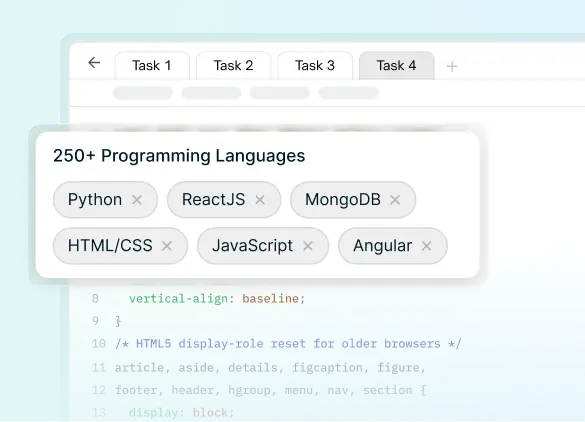Click line 'article, aside, details, figcaption, figure,'
This screenshot has height=422, width=585.
coord(270,368)
